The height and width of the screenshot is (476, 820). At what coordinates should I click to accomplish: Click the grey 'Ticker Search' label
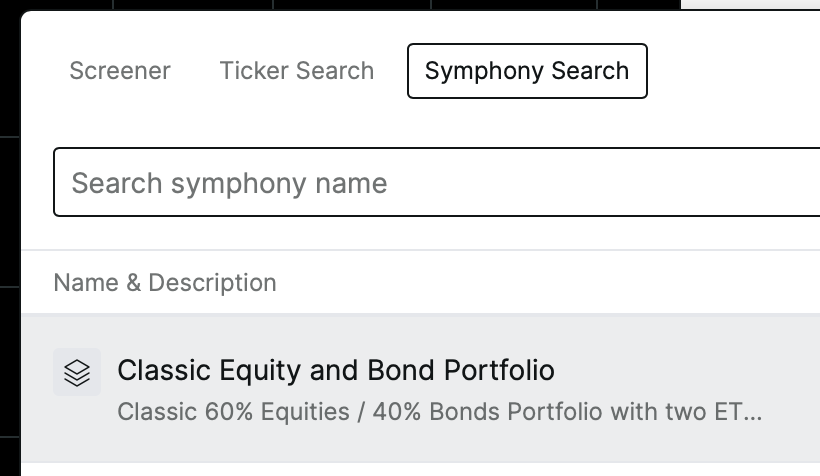(x=297, y=71)
